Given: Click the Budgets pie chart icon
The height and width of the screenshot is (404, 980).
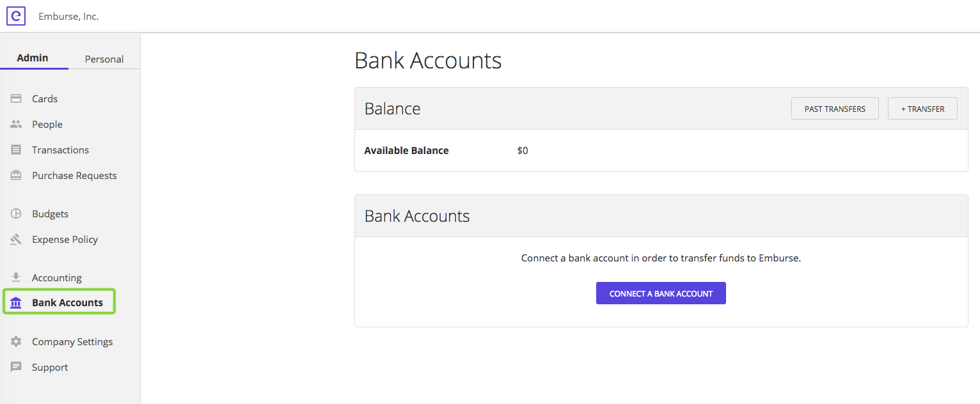Looking at the screenshot, I should [16, 214].
